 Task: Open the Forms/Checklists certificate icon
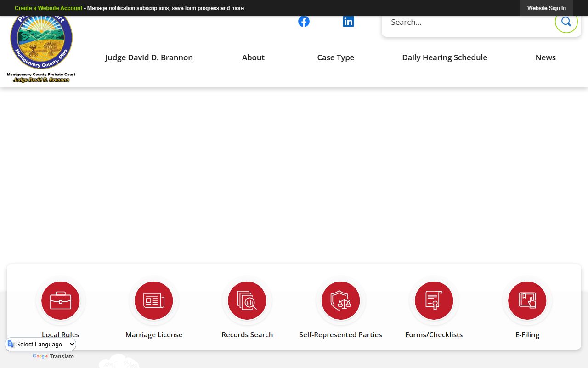coord(434,300)
